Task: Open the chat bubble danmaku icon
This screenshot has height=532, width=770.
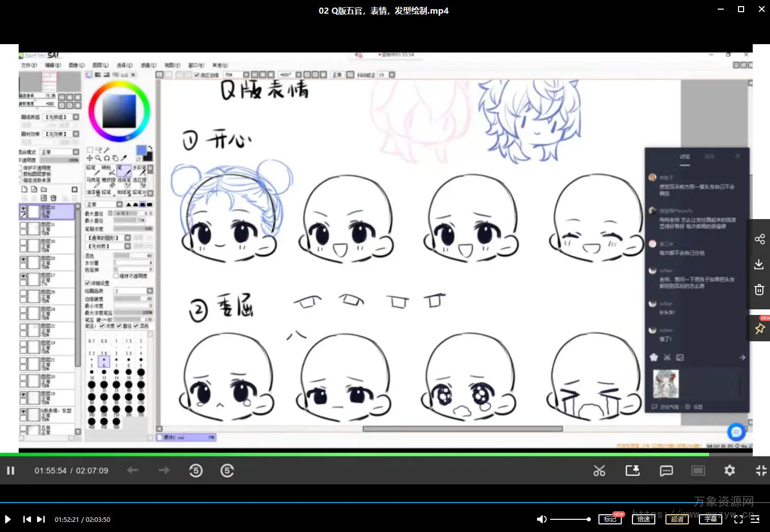Action: [x=666, y=471]
